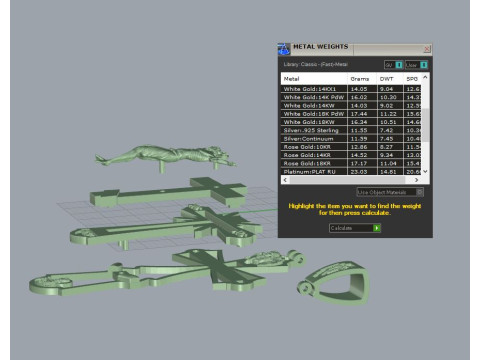Select the Silver:.925 Sterling row
Image resolution: width=480 pixels, height=360 pixels.
351,130
